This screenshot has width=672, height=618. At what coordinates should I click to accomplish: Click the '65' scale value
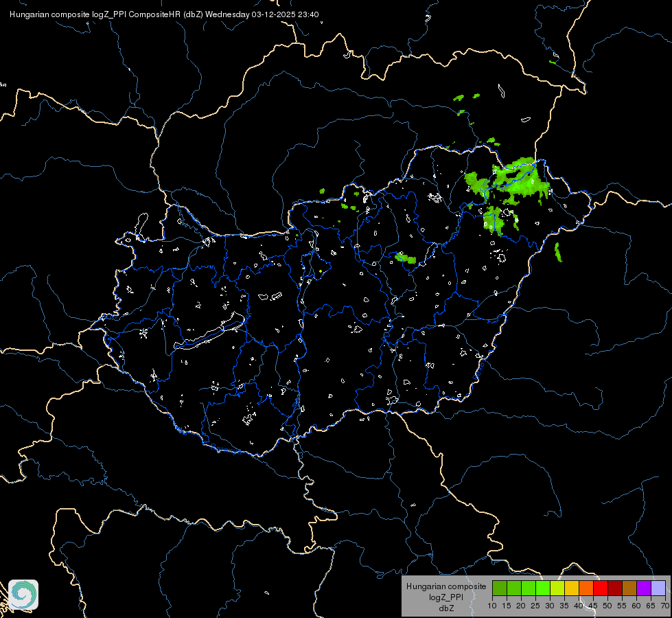651,606
